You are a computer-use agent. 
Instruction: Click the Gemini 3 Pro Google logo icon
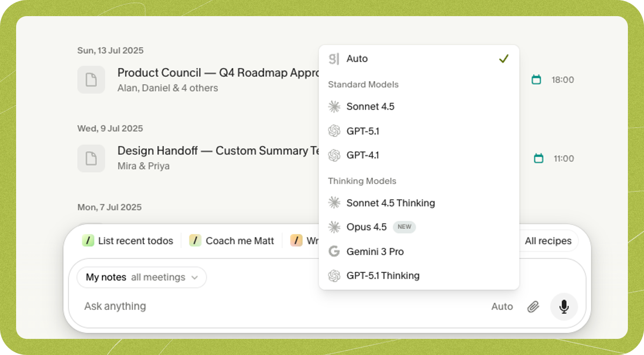[334, 251]
